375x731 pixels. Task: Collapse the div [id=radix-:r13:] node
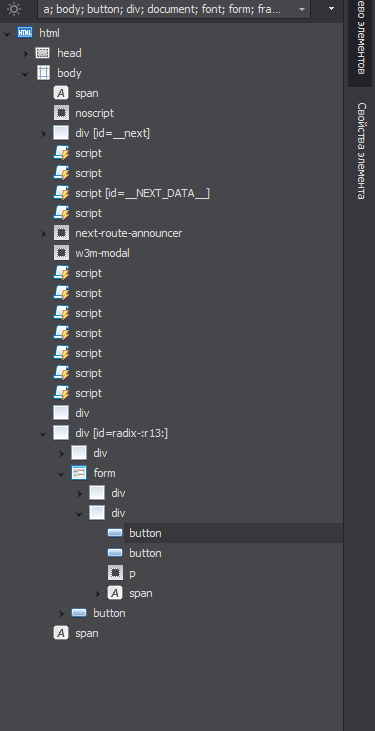[43, 434]
